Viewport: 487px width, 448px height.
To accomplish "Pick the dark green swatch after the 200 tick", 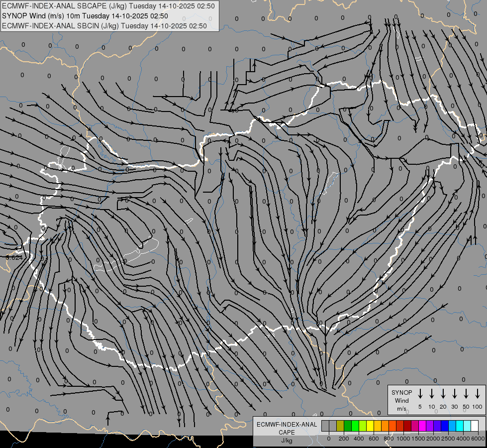I will (x=348, y=426).
